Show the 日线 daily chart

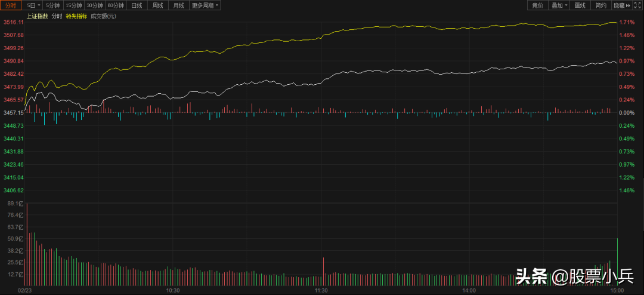(137, 5)
